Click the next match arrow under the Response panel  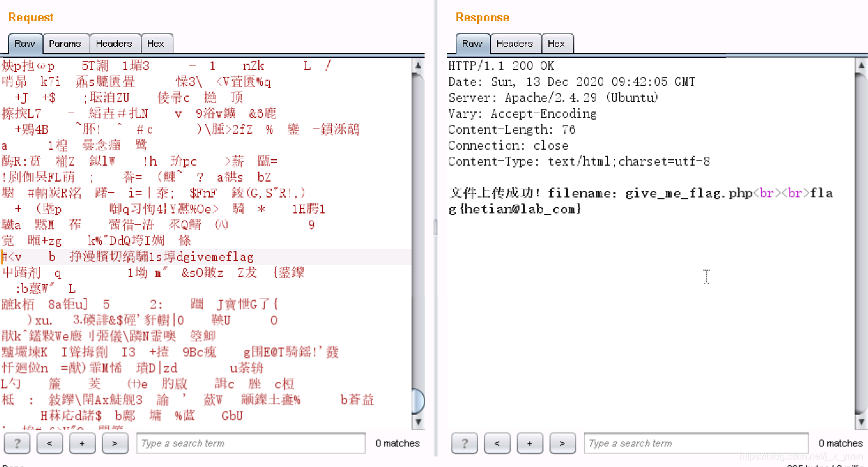click(x=563, y=443)
